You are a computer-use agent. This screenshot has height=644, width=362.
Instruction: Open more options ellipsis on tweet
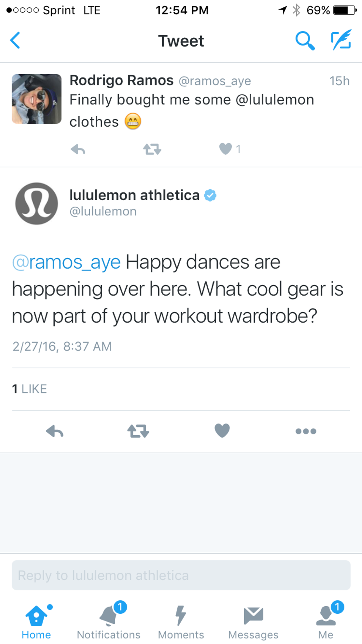(x=306, y=431)
